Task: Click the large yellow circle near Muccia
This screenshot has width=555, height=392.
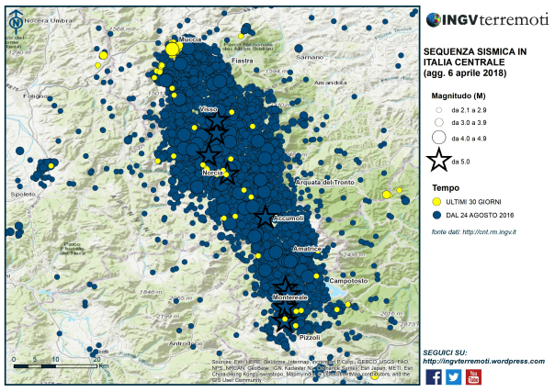Action: pos(172,50)
